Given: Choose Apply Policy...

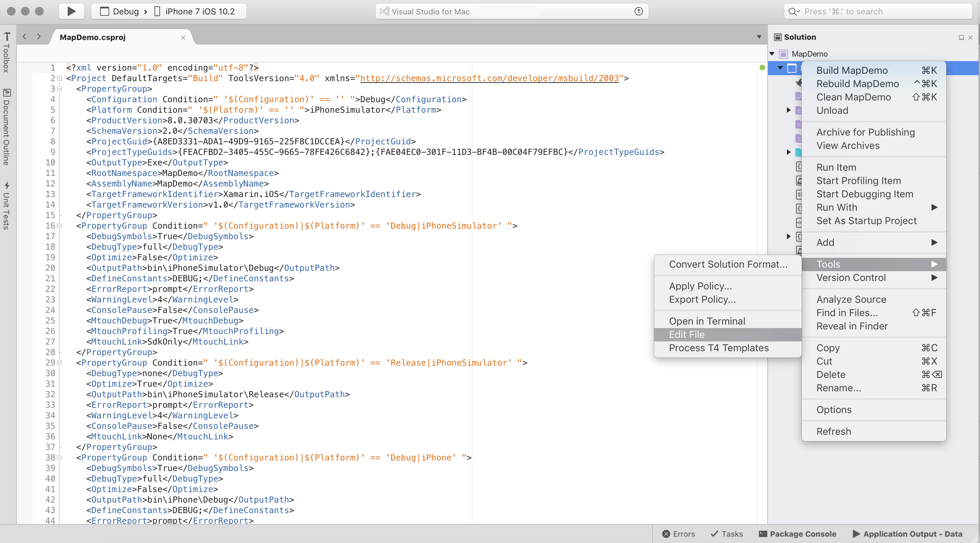Looking at the screenshot, I should [728, 286].
